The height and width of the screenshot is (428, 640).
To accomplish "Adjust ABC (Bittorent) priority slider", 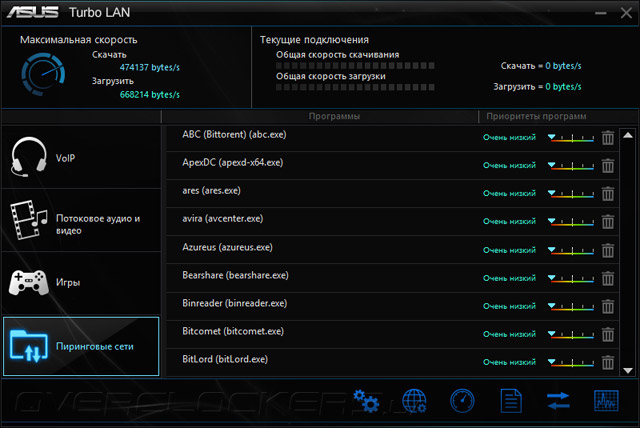I will click(571, 138).
